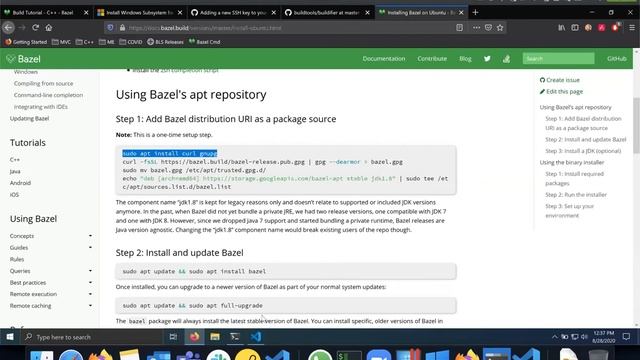Open File Explorer from the taskbar
This screenshot has height=360, width=640.
pyautogui.click(x=215, y=337)
